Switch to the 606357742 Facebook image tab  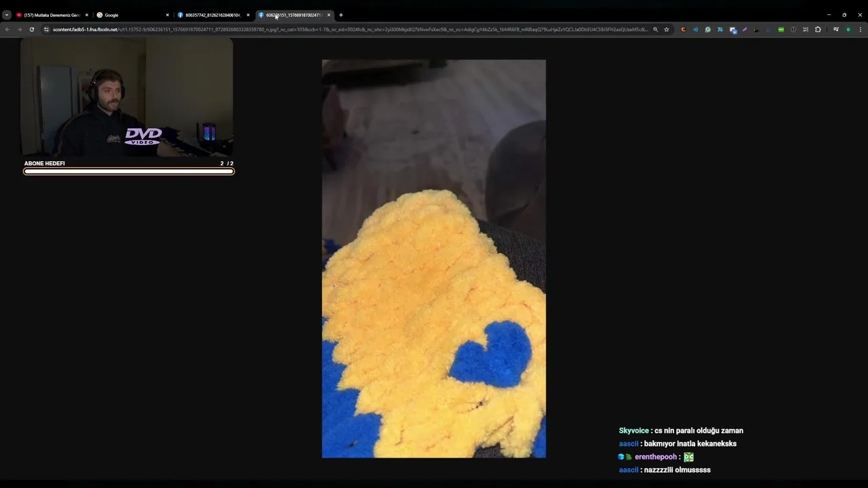pos(213,15)
